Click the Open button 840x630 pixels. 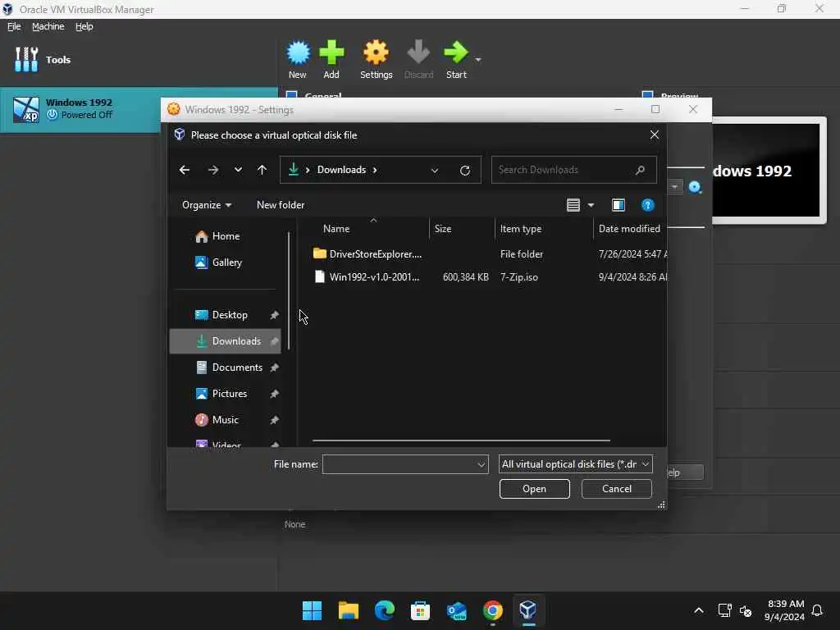pyautogui.click(x=534, y=489)
